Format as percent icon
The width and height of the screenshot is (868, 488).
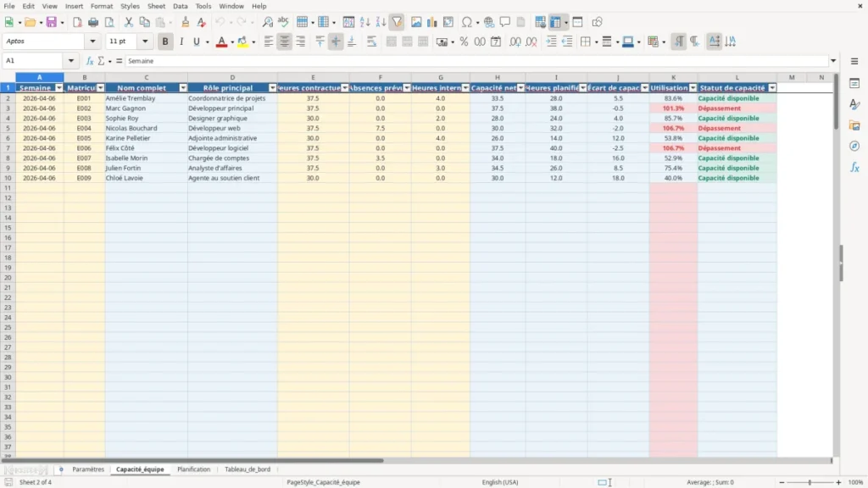[464, 42]
